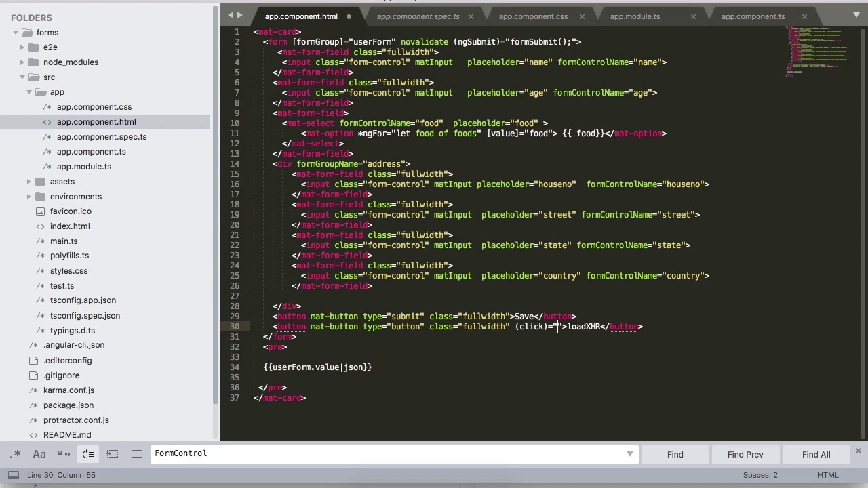Click the Find button
868x488 pixels.
pos(675,454)
